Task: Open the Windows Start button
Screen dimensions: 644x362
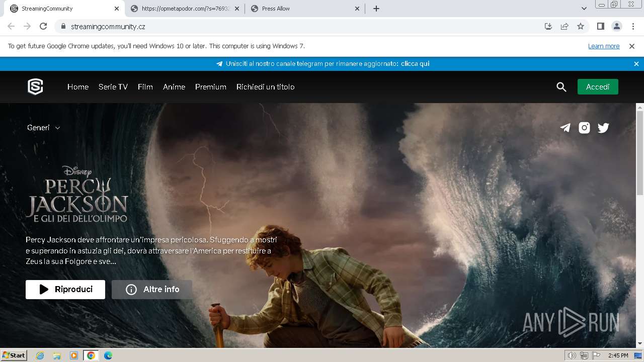Action: (14, 355)
